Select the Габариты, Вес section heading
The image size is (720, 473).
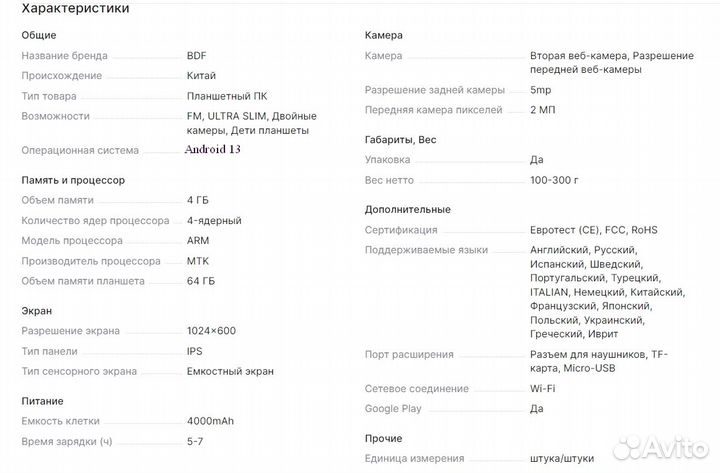tap(400, 139)
